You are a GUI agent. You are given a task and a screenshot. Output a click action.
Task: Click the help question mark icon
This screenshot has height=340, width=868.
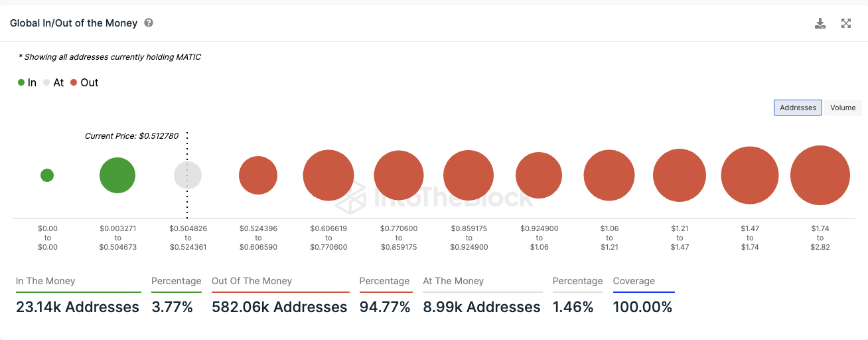[149, 23]
